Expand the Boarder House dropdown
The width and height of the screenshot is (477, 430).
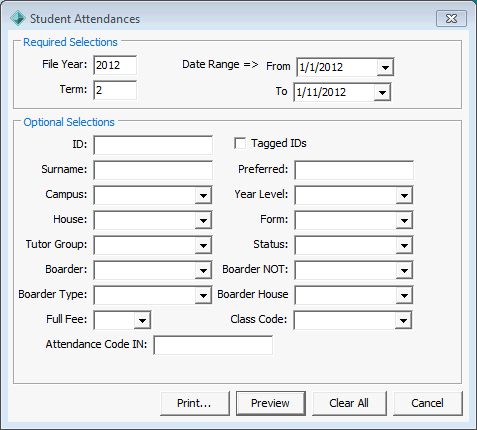pos(404,295)
